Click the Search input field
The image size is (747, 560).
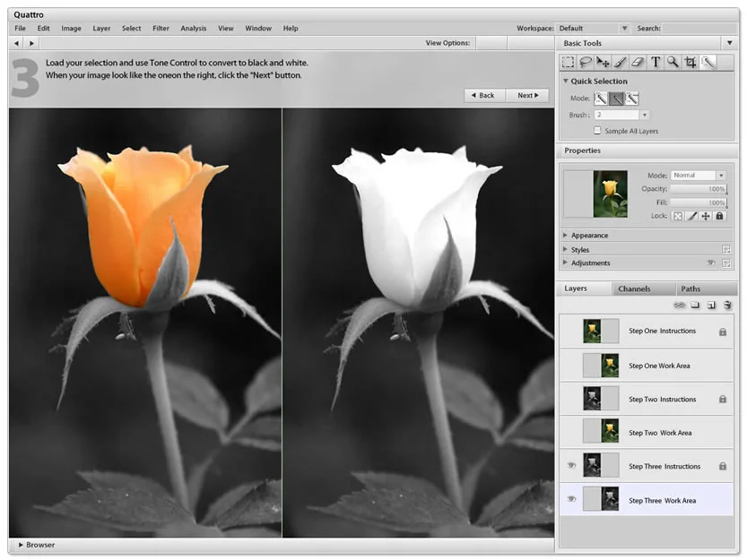pos(699,29)
